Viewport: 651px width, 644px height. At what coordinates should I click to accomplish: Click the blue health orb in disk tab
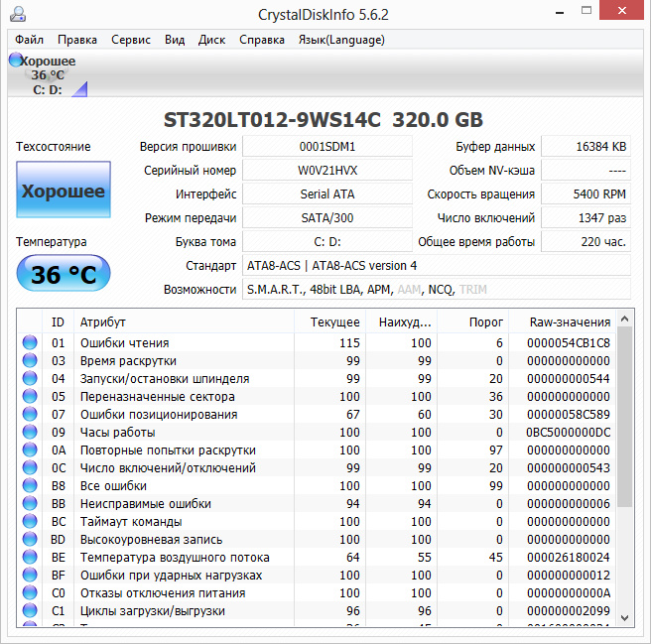15,60
